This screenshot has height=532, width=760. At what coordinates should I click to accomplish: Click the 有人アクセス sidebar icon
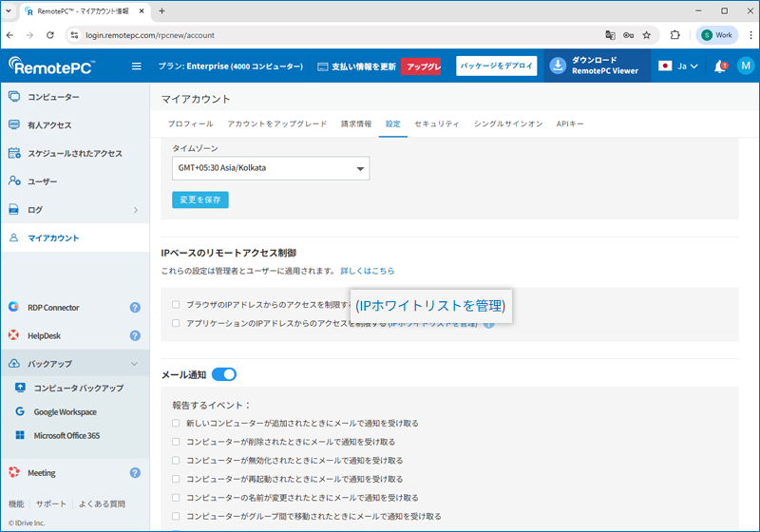(14, 124)
